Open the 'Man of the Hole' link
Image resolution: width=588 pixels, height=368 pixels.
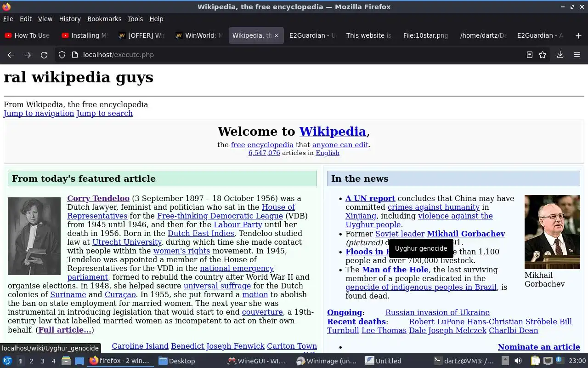(395, 270)
